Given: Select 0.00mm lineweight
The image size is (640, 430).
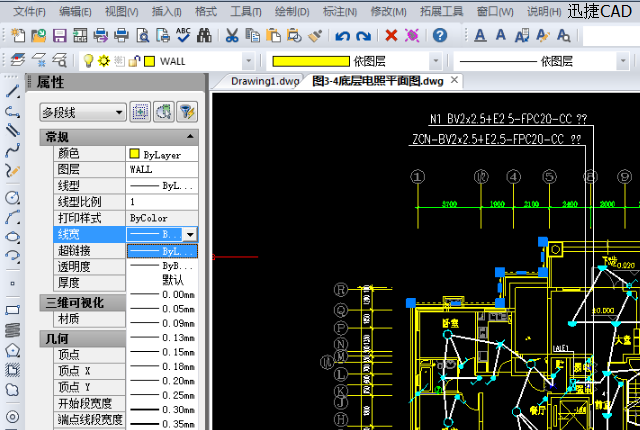Looking at the screenshot, I should [x=162, y=294].
